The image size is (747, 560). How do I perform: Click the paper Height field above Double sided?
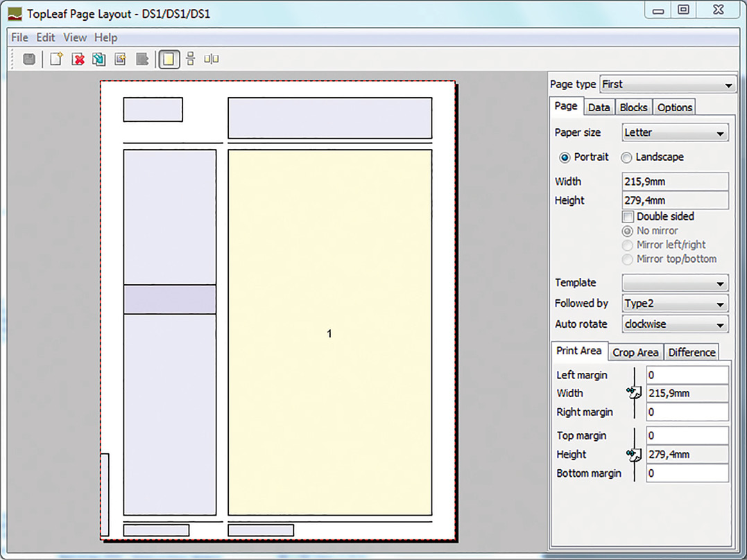coord(675,200)
